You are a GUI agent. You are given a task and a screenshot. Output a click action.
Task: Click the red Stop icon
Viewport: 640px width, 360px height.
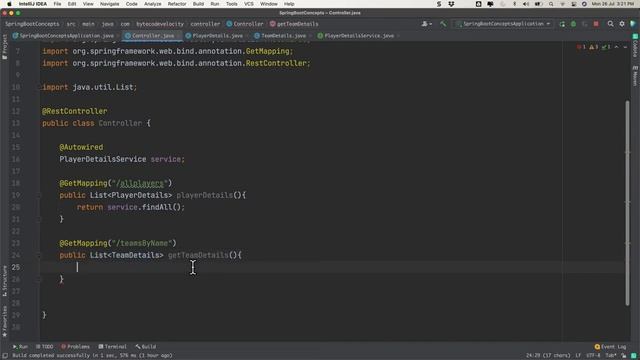click(x=596, y=24)
